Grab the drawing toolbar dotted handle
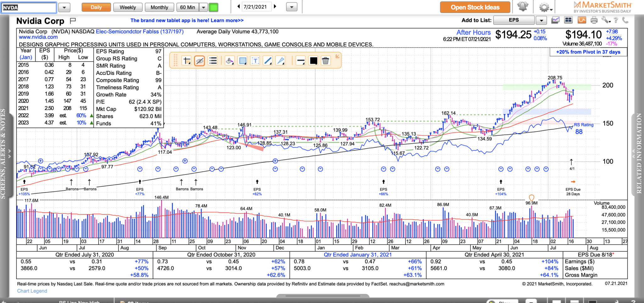The image size is (644, 303). [175, 60]
